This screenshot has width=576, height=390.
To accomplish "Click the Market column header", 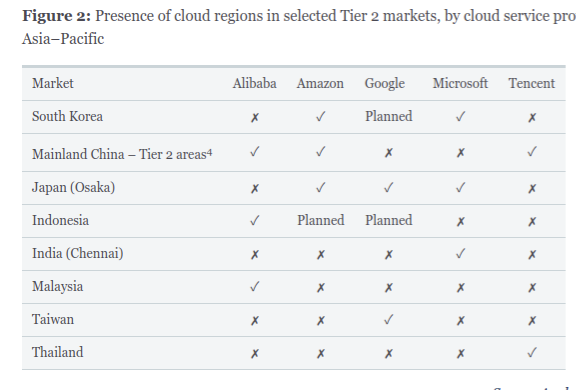I will [x=53, y=83].
